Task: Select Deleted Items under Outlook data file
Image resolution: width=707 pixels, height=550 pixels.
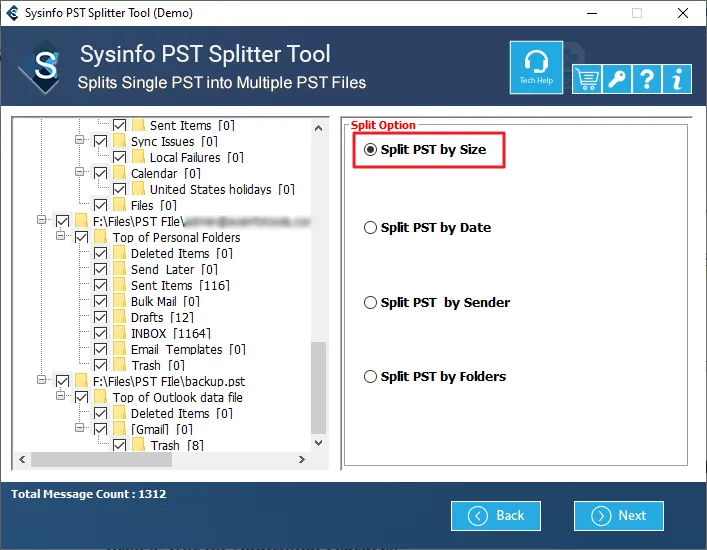Action: (x=182, y=413)
